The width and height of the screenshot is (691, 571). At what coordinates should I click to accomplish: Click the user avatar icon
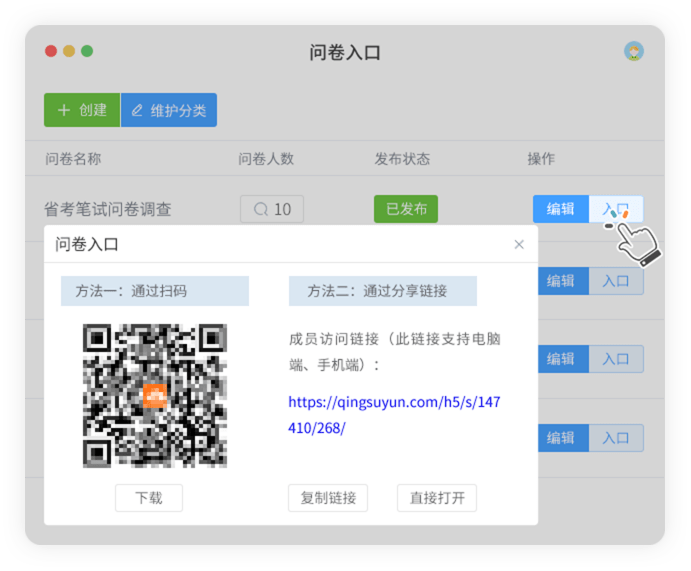point(634,51)
